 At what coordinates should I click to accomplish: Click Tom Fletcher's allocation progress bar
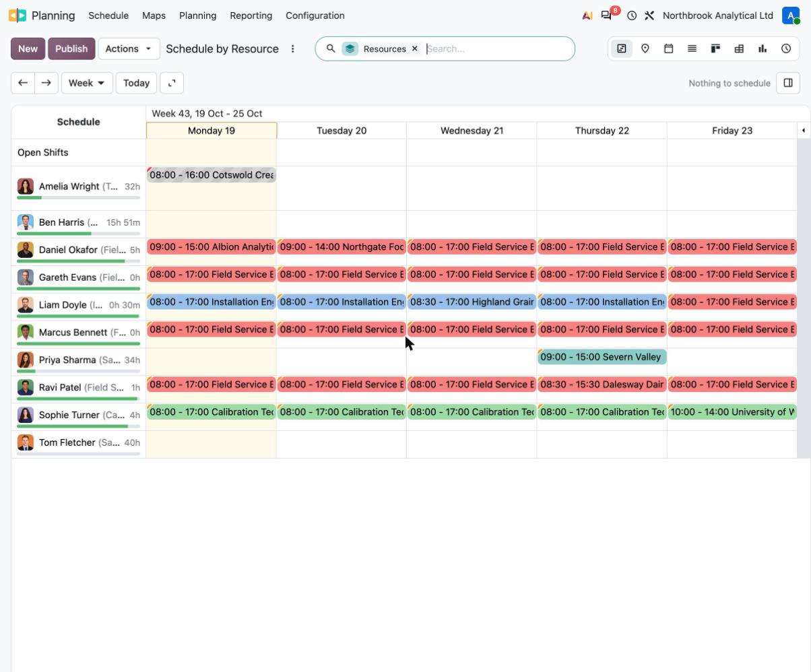(79, 454)
